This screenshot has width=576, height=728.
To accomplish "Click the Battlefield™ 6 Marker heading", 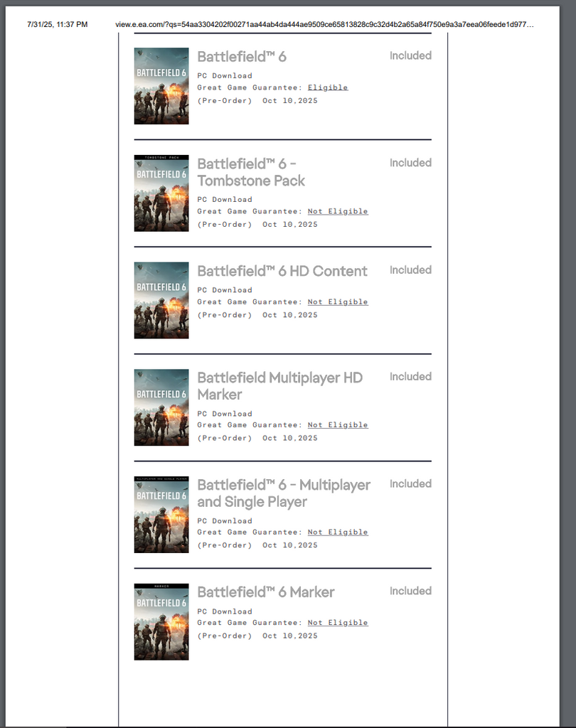I will [266, 592].
